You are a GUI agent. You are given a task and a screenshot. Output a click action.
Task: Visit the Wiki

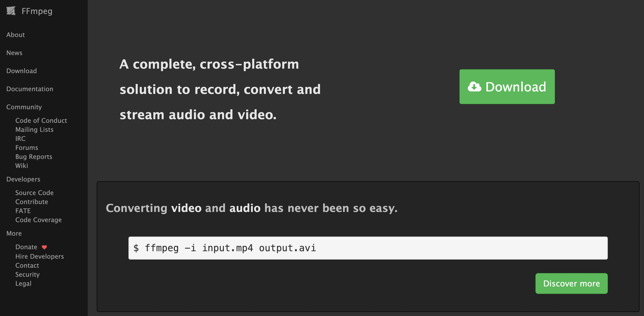(x=21, y=165)
